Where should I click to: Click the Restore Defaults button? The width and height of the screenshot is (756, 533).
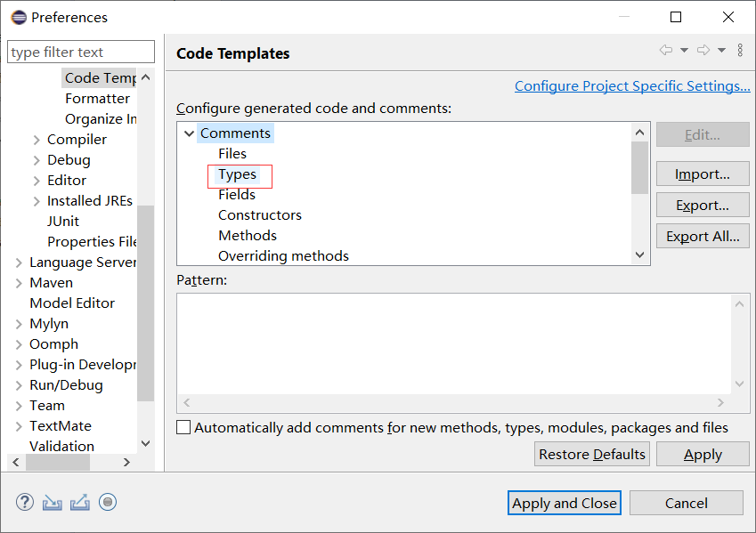coord(591,455)
